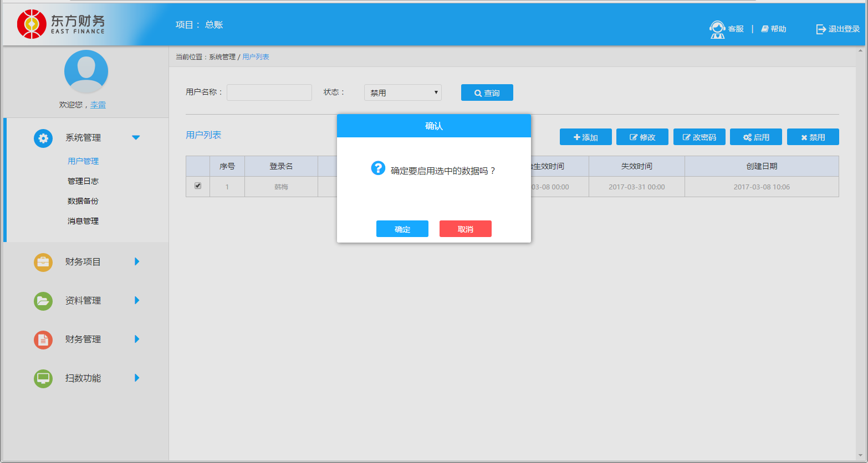Cancel with the red 取消 button
Image resolution: width=868 pixels, height=463 pixels.
(466, 229)
